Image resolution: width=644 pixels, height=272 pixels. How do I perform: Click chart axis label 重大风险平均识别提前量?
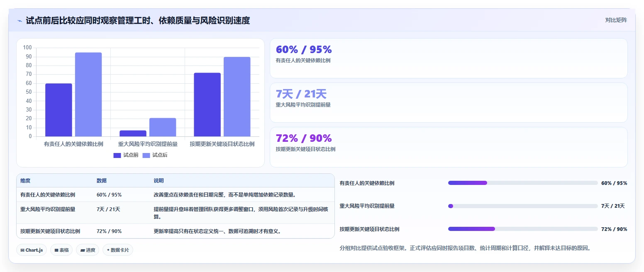coord(148,144)
